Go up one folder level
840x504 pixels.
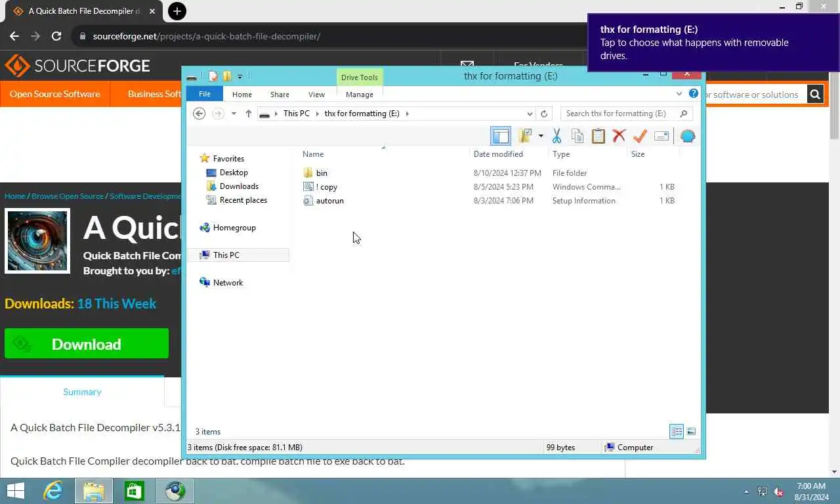[249, 114]
